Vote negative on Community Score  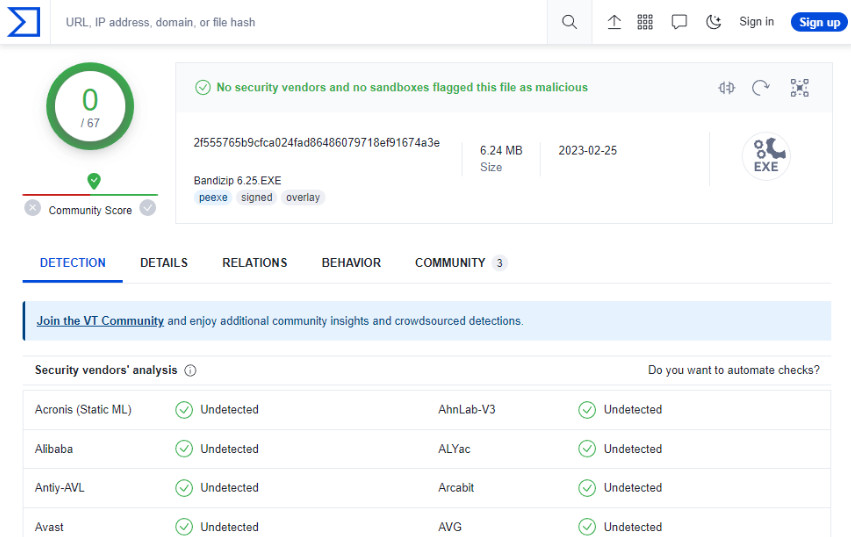(x=33, y=208)
